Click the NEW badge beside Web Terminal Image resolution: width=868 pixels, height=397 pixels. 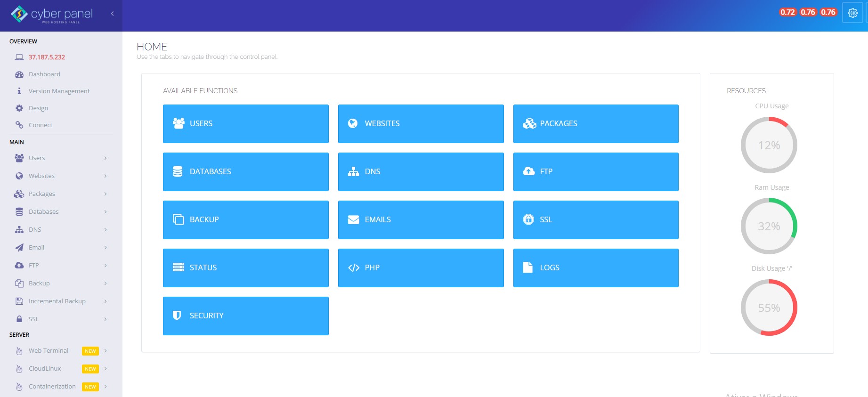click(x=90, y=351)
